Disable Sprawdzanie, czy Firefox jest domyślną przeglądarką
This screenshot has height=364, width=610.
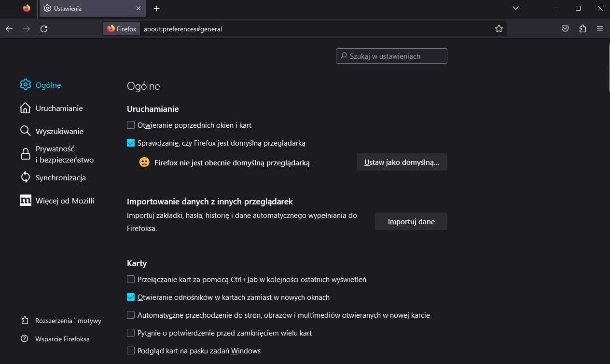(x=130, y=143)
